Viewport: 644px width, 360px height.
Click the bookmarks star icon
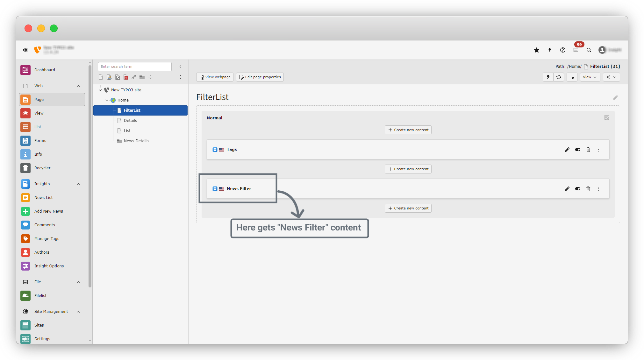537,50
